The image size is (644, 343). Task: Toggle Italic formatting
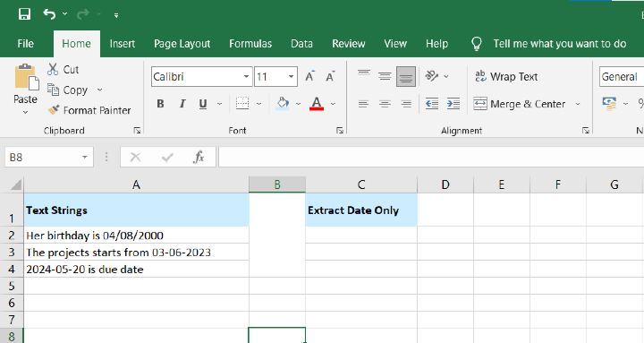pos(182,104)
